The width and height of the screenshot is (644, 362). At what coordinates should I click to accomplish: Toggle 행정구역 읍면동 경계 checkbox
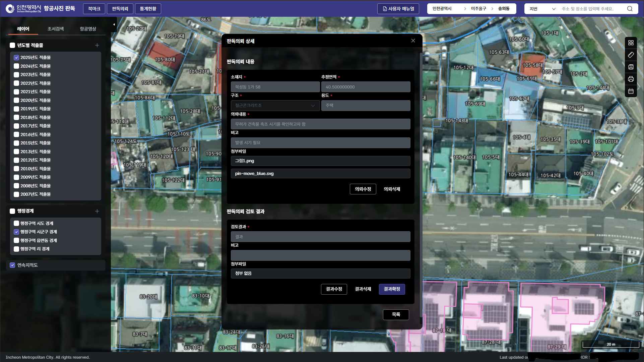pyautogui.click(x=16, y=240)
